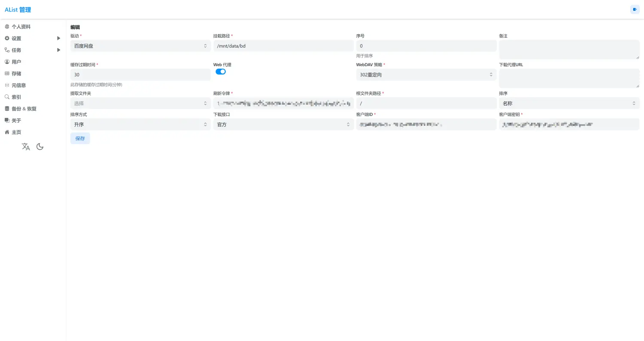644x341 pixels.
Task: Open the 驱动 dropdown showing 百度网盘
Action: pos(140,46)
